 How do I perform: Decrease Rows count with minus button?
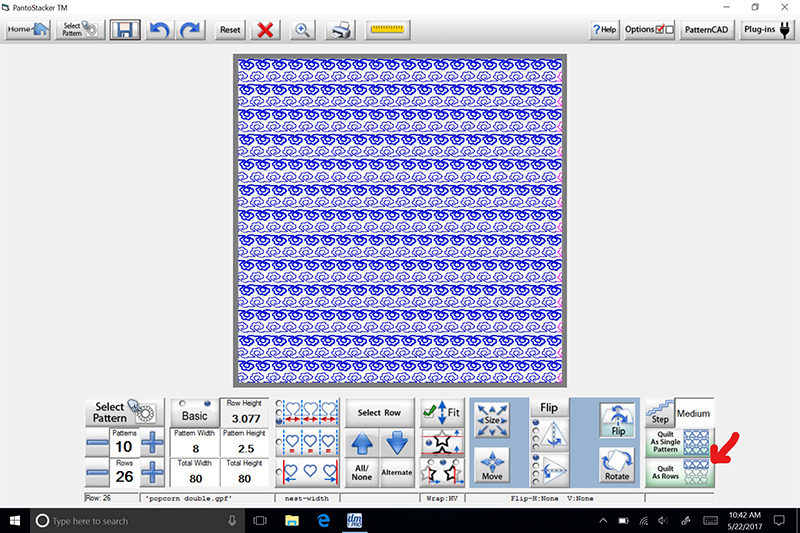coord(97,473)
